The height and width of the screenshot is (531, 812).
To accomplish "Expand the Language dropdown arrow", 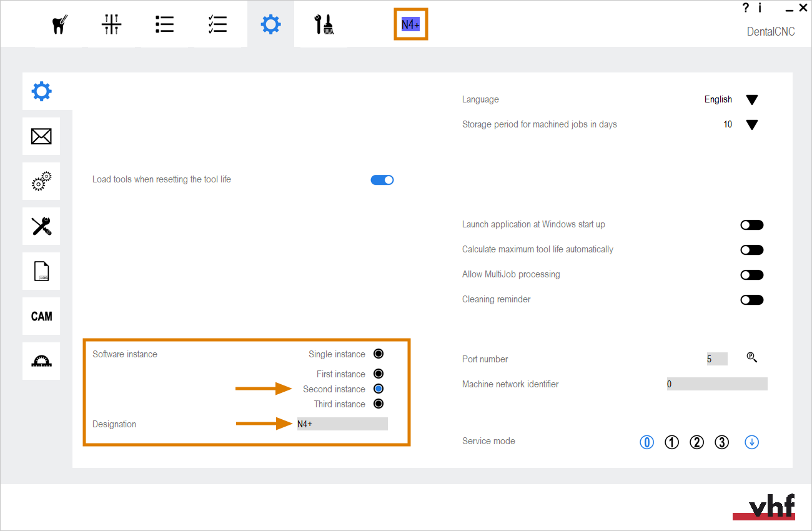I will 752,100.
